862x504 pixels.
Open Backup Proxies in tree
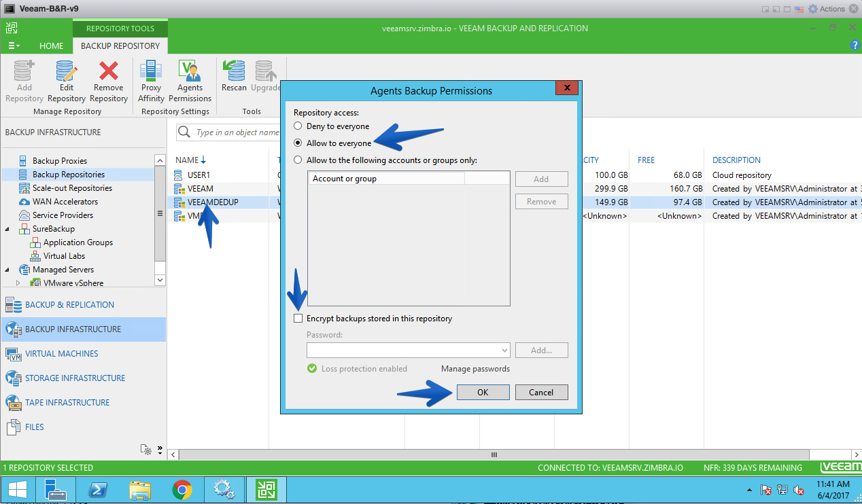pyautogui.click(x=60, y=161)
